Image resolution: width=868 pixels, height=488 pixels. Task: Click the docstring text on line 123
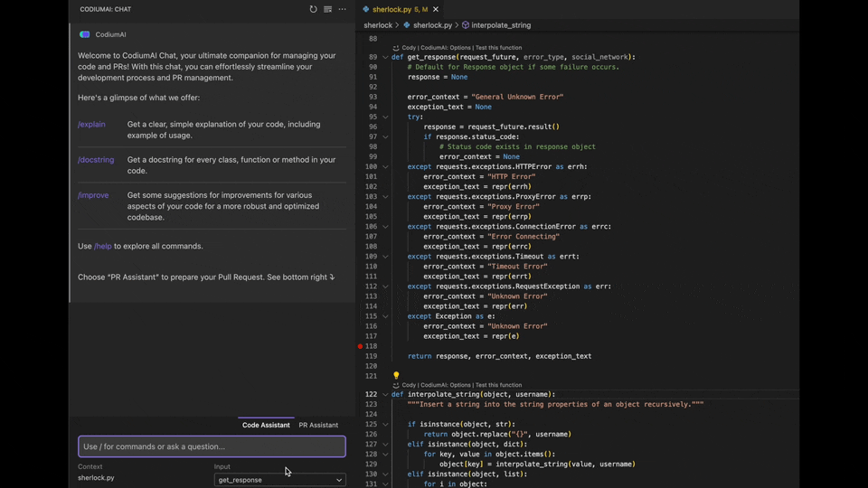click(x=555, y=405)
